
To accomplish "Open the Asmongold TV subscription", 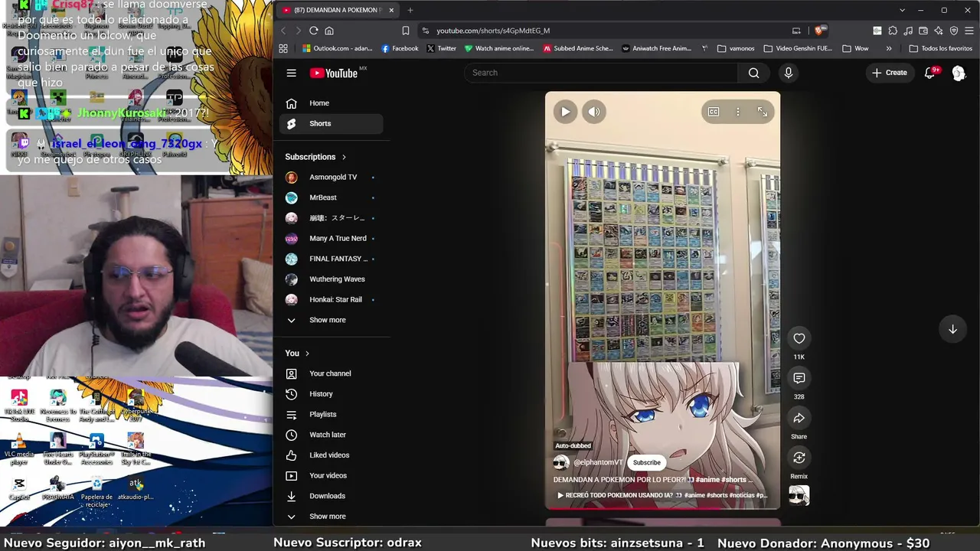I will pos(331,177).
